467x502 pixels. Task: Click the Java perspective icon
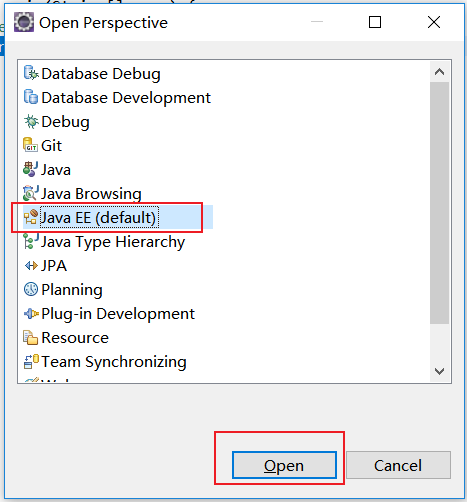30,169
